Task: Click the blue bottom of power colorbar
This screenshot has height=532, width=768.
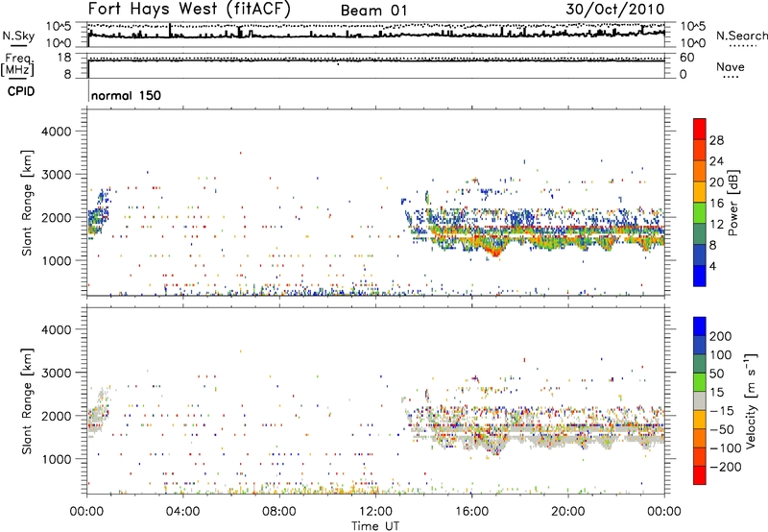Action: (x=700, y=276)
